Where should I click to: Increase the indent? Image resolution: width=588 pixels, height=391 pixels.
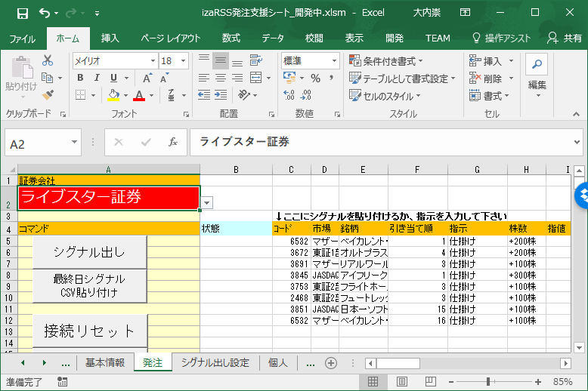click(221, 95)
